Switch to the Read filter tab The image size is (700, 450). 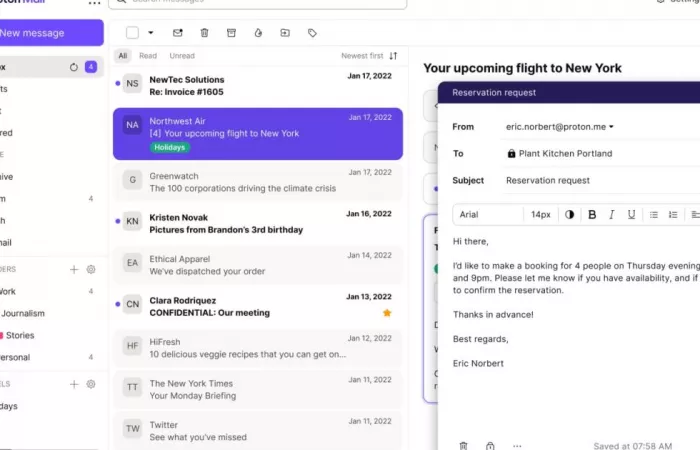pyautogui.click(x=148, y=56)
